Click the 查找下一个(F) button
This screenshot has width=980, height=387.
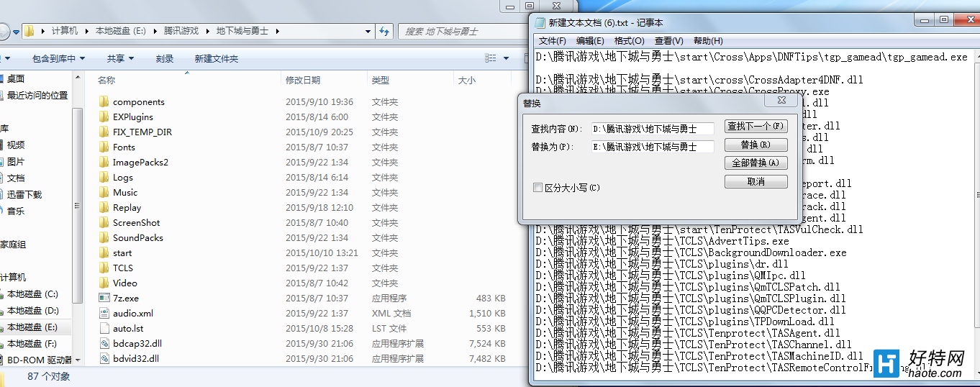tap(756, 126)
